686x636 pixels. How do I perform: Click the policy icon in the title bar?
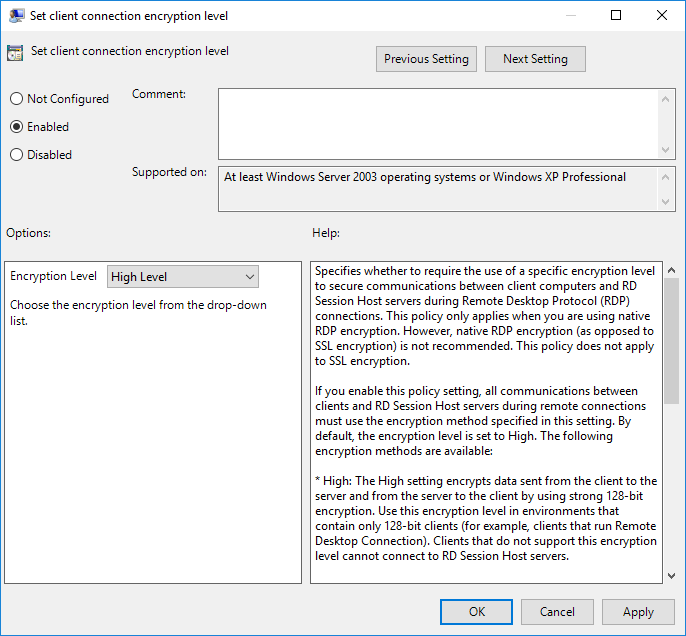point(17,16)
